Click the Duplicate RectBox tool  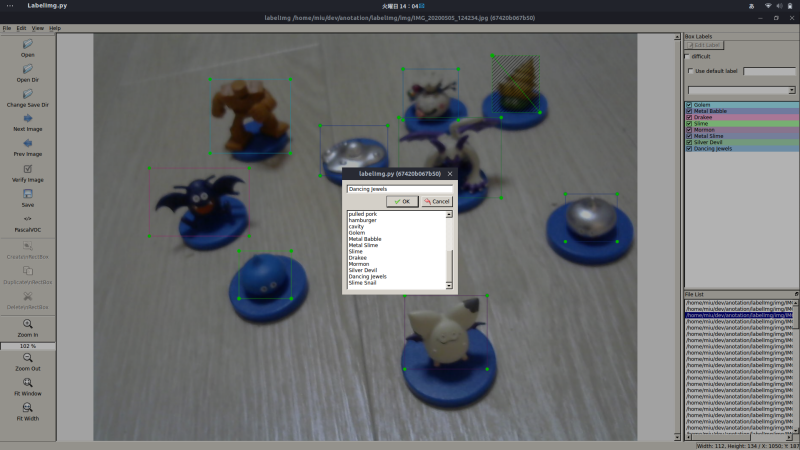pos(28,271)
